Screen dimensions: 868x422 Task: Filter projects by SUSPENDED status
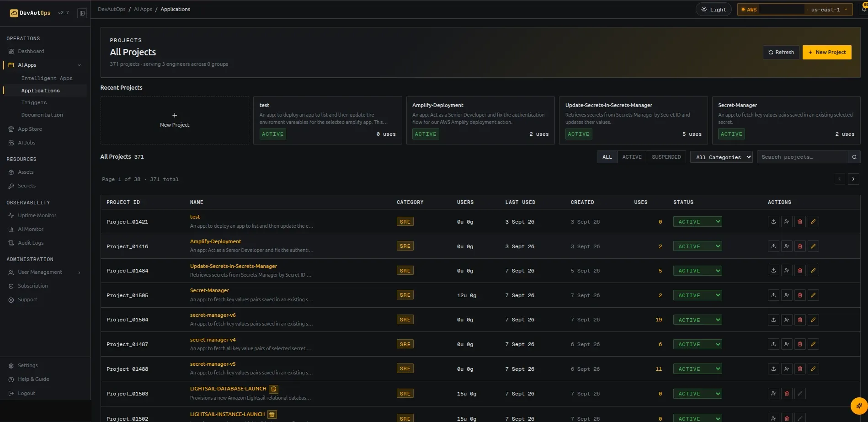(666, 157)
